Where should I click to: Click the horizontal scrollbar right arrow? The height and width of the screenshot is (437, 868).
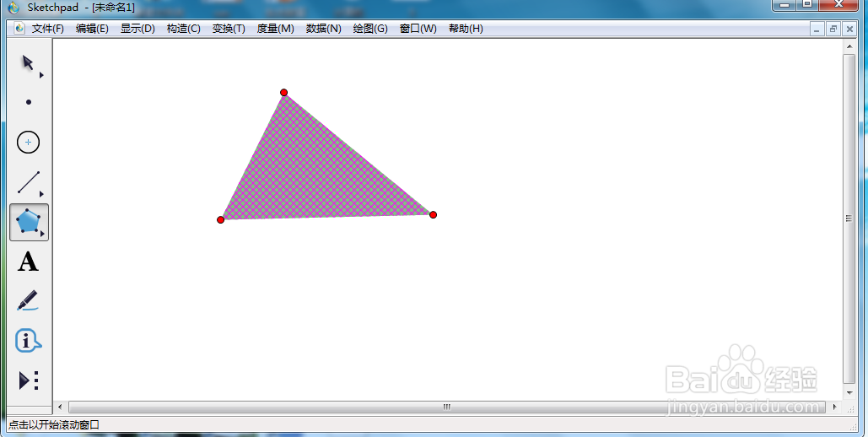[835, 407]
